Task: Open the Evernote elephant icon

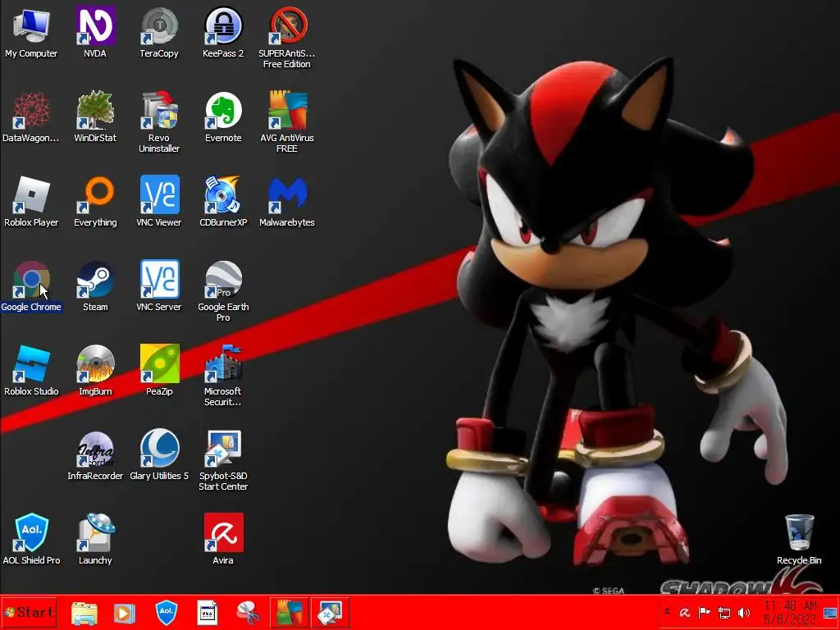Action: (x=223, y=117)
